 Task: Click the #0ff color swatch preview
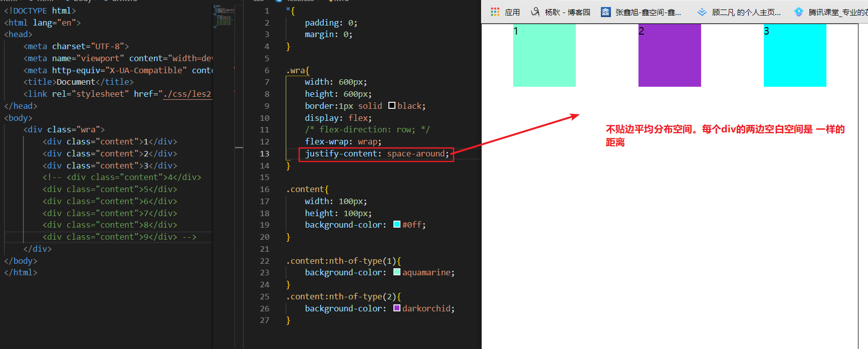[397, 225]
